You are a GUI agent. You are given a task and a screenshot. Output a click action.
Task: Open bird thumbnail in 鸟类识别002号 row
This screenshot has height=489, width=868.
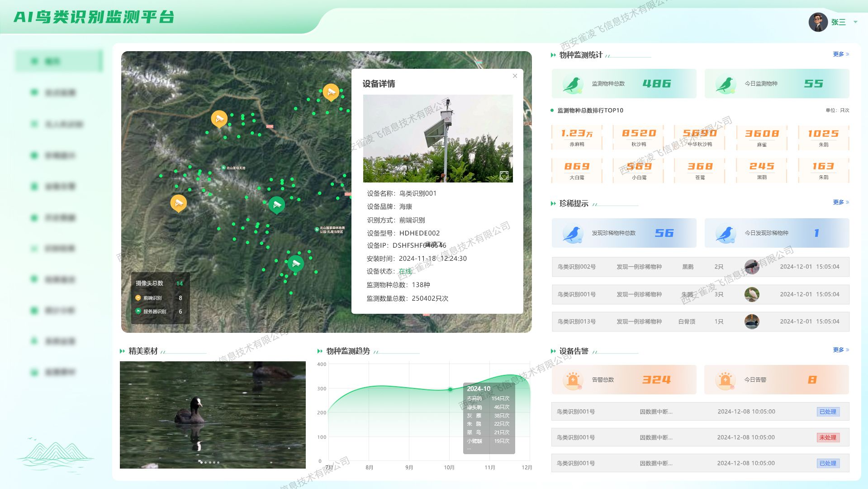pos(752,267)
